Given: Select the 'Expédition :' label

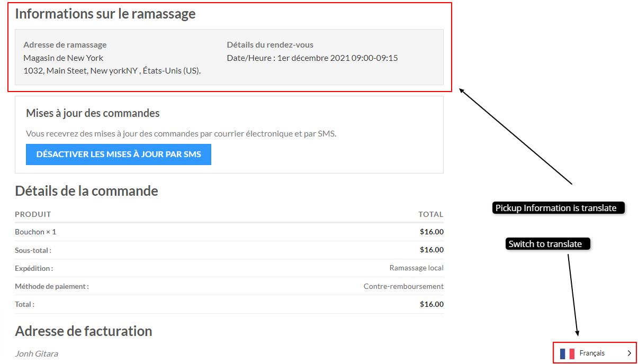Looking at the screenshot, I should [34, 268].
